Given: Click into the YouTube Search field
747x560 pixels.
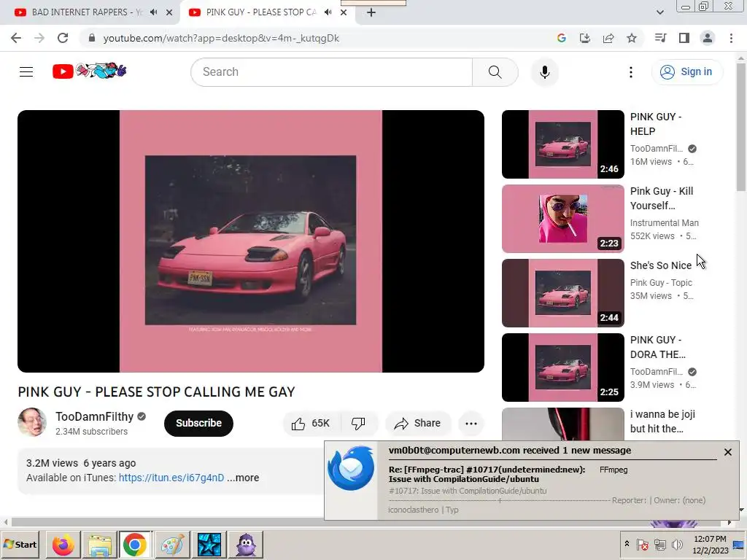Looking at the screenshot, I should point(332,72).
